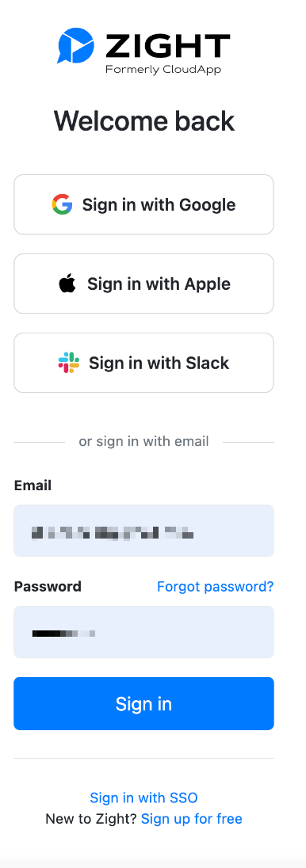Click the "New to Zight?" text
Screen dimensions: 306x868
coord(91,819)
